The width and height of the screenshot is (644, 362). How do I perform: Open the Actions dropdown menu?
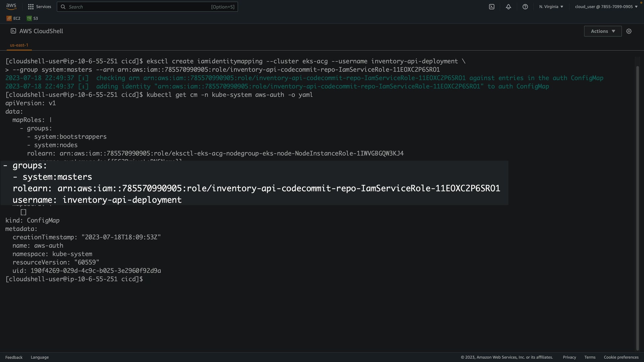click(x=603, y=31)
